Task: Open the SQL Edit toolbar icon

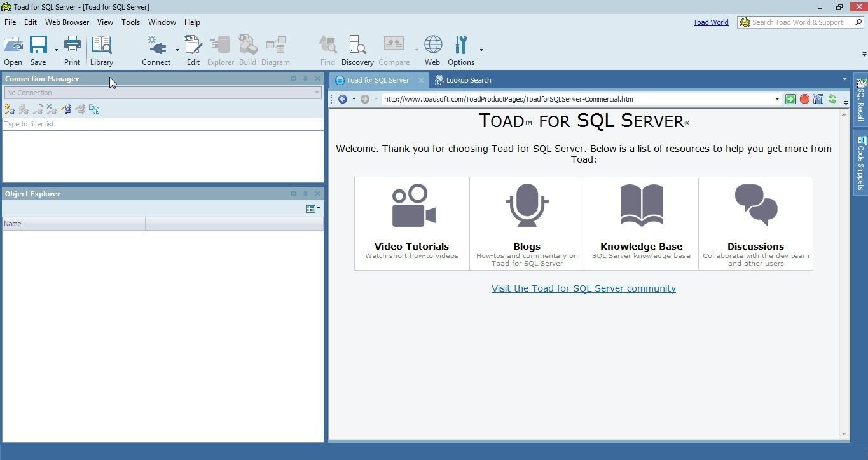Action: [193, 46]
